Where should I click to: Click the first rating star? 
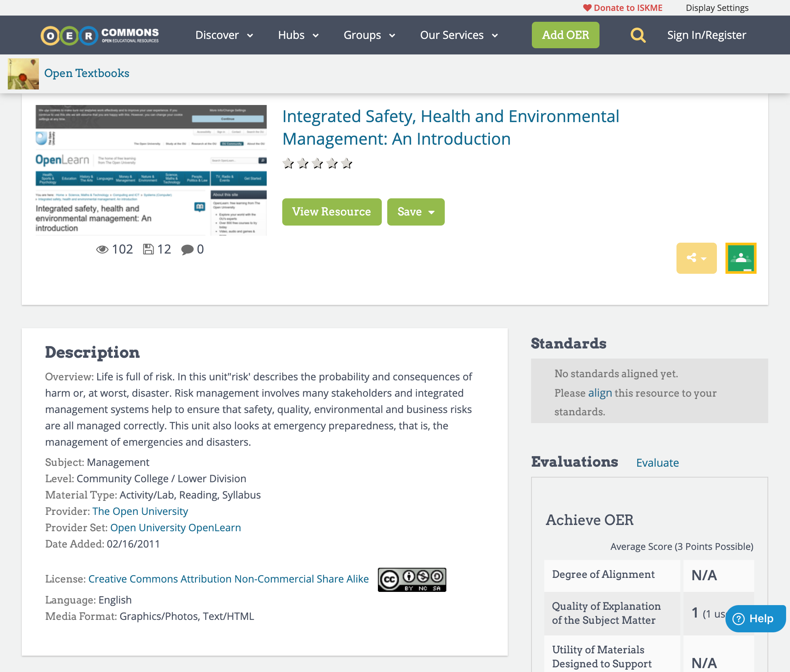click(x=288, y=164)
